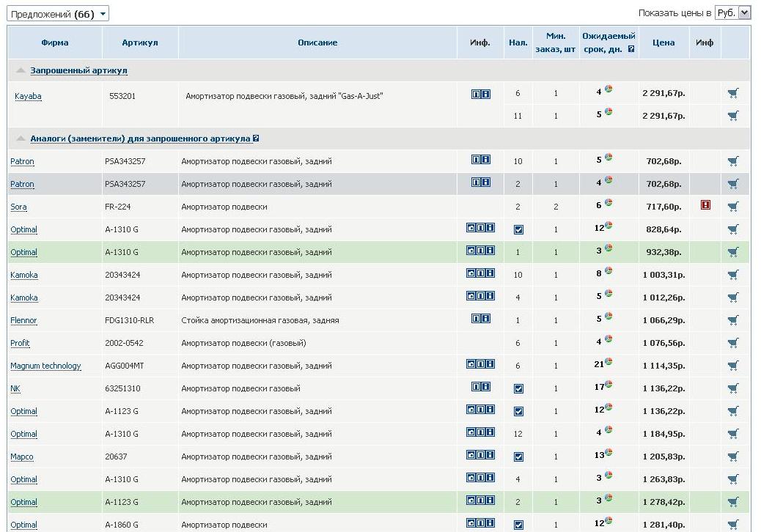
Task: Click cart icon for Magnum technology AGG004MT
Action: click(733, 366)
